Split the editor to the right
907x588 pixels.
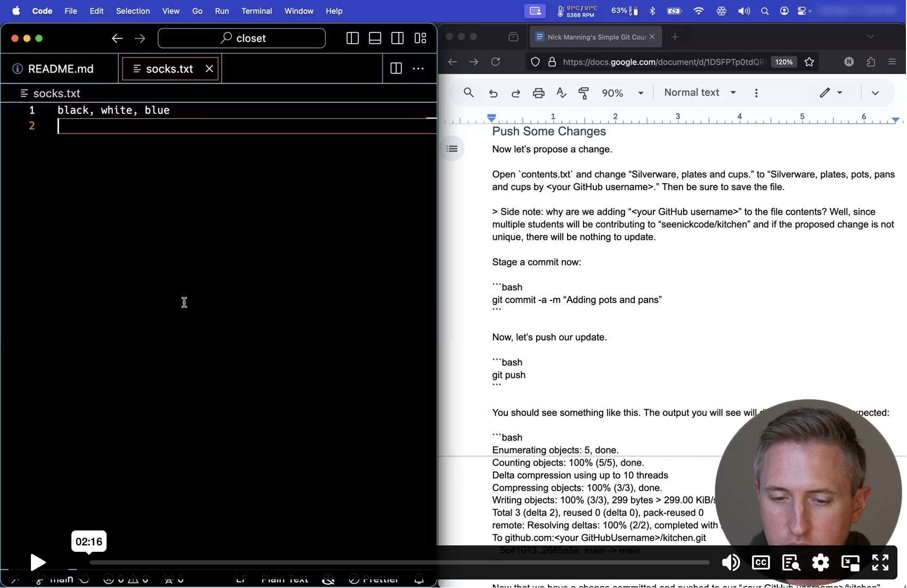point(396,69)
